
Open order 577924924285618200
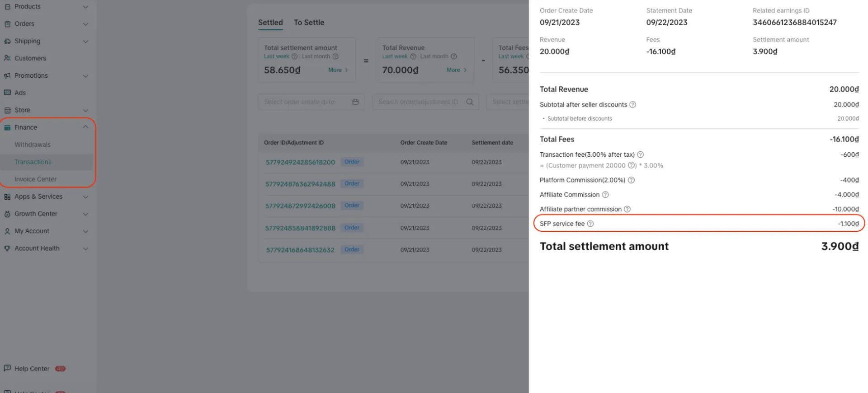pos(300,162)
